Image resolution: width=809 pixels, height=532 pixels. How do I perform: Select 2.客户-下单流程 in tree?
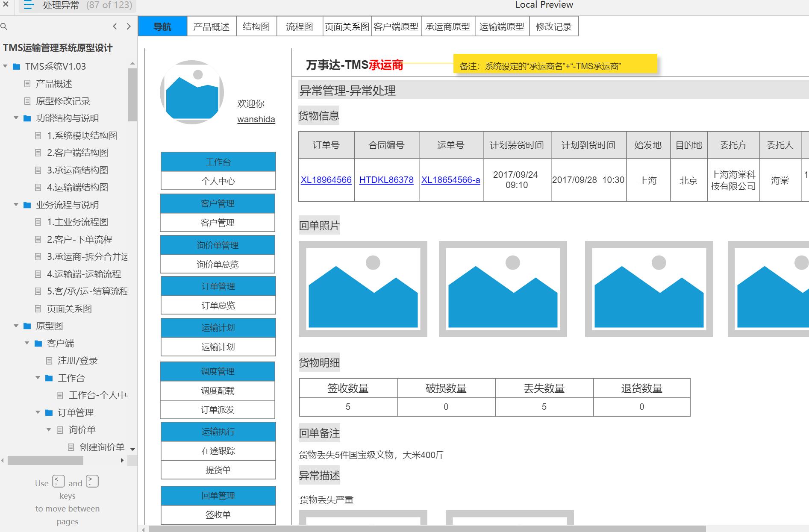[x=79, y=239]
